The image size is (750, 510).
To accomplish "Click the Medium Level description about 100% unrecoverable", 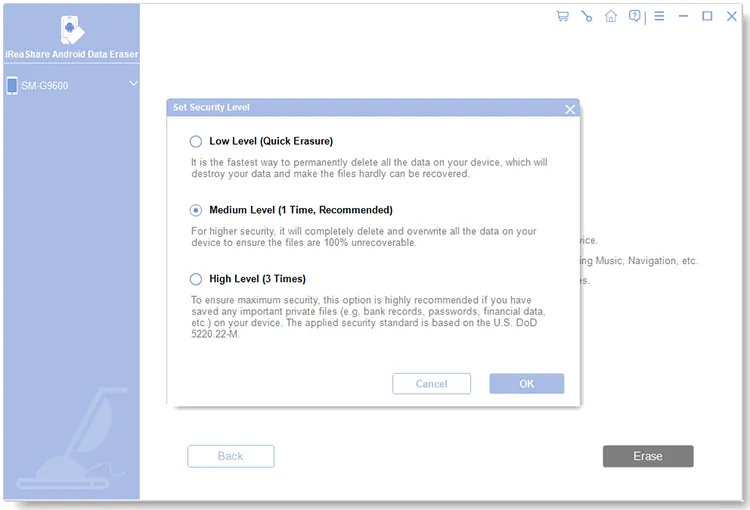I will click(364, 237).
